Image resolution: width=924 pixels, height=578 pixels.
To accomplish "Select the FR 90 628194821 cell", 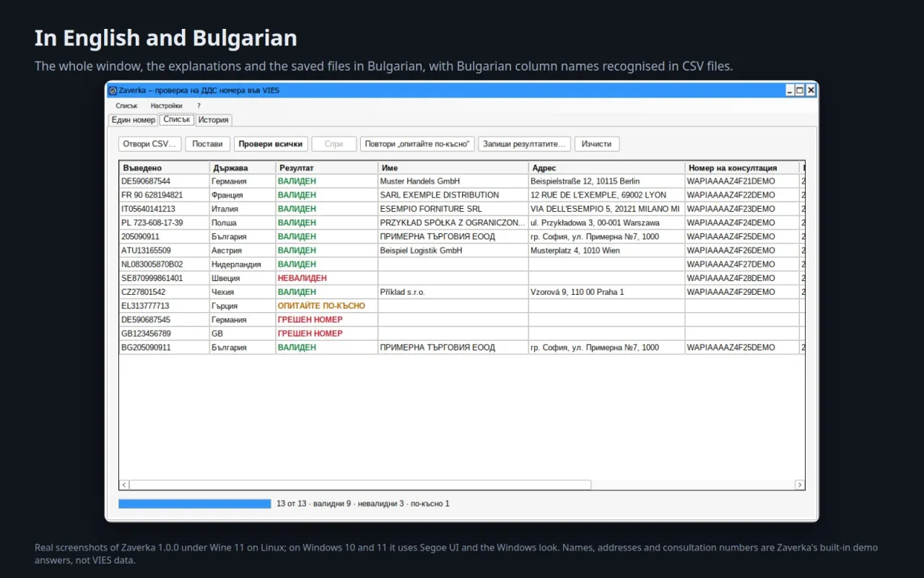I will pyautogui.click(x=165, y=195).
